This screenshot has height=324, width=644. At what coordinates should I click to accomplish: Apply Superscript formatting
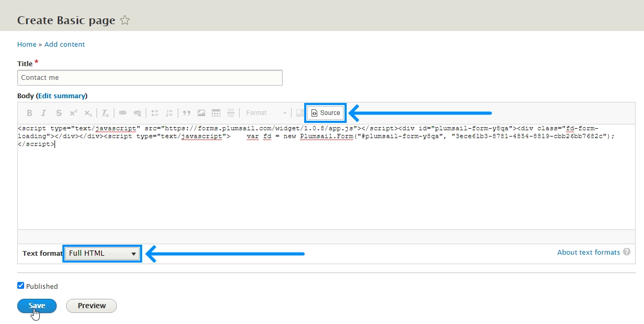(x=73, y=113)
